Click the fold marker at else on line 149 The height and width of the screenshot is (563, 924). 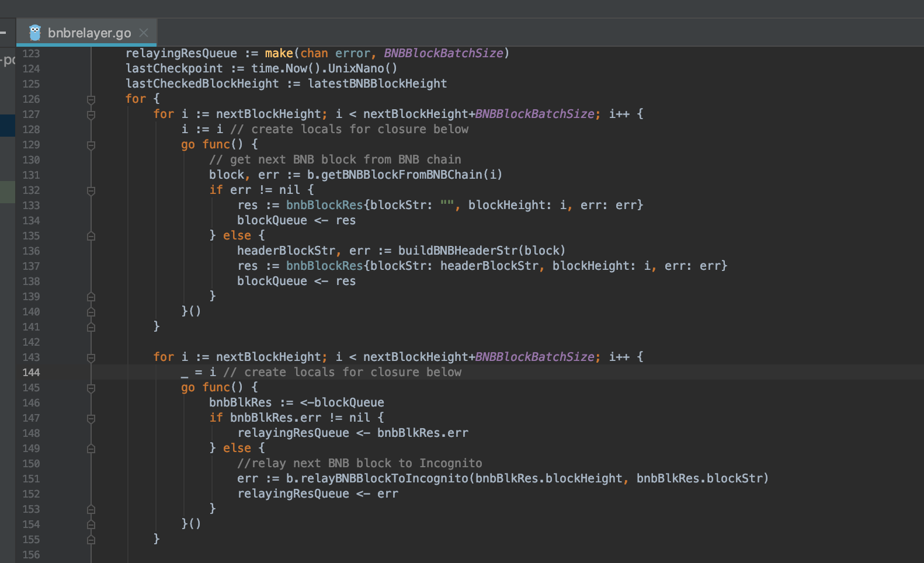91,449
